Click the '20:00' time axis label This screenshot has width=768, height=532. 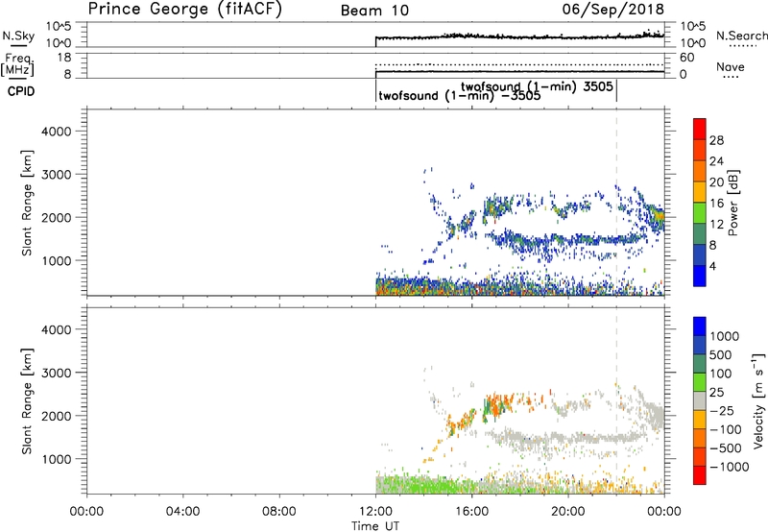568,512
